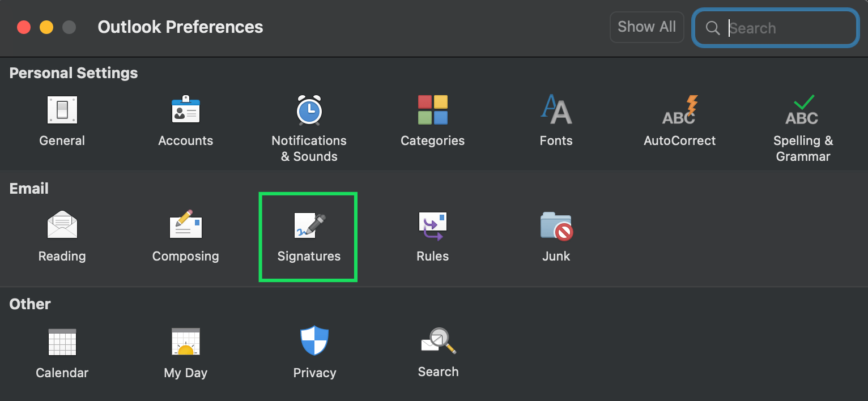Open the Search preferences under Other

tap(438, 351)
